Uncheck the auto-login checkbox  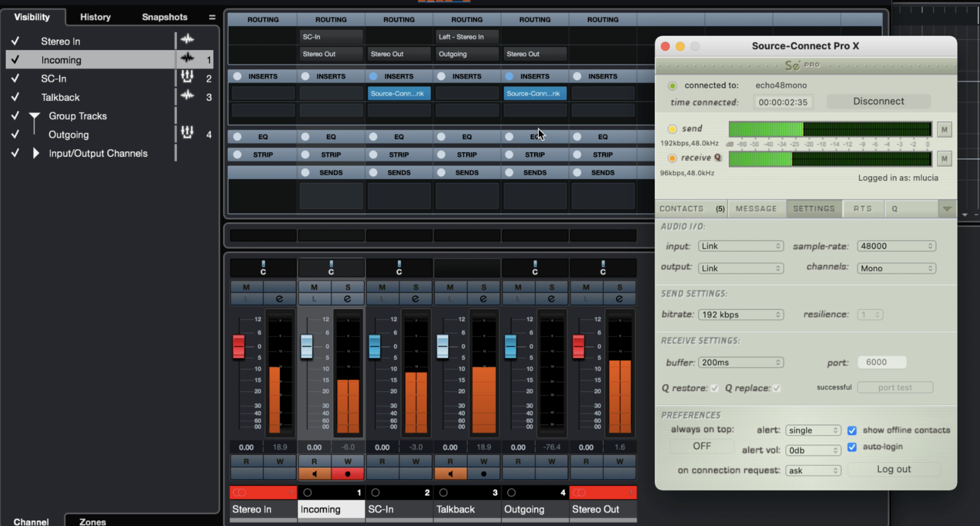(852, 447)
